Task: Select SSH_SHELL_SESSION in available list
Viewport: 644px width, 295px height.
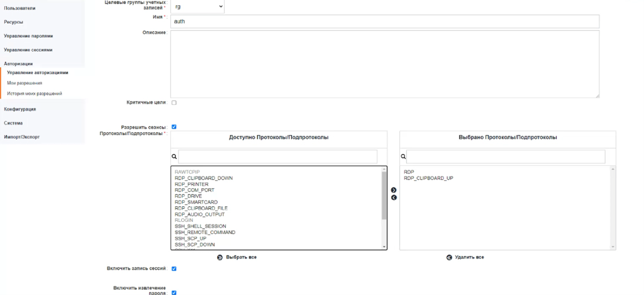Action: 200,226
